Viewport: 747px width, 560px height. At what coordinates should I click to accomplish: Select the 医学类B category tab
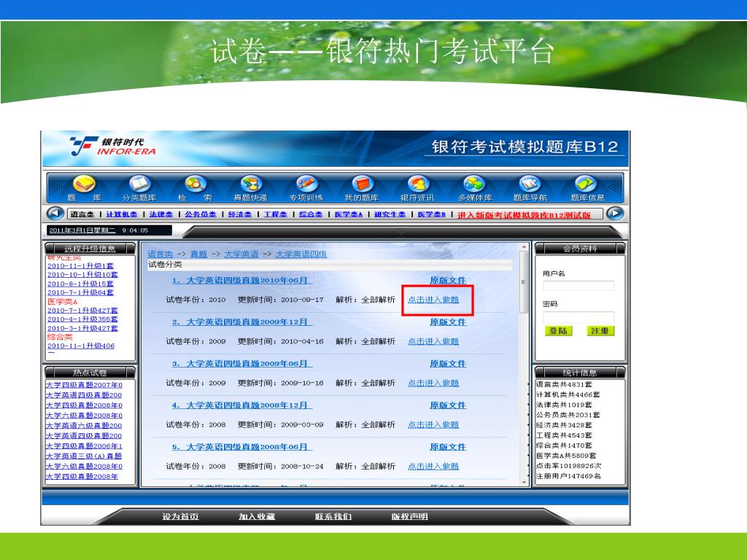pos(432,214)
